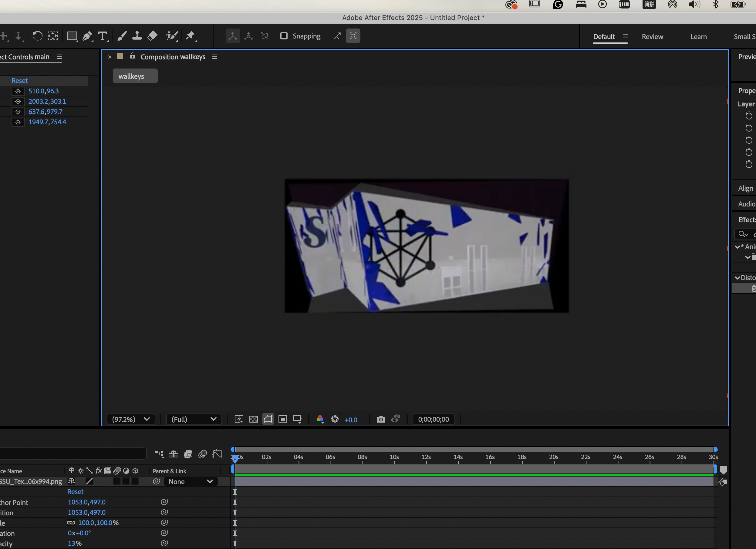
Task: Switch to the Review workspace
Action: 652,37
